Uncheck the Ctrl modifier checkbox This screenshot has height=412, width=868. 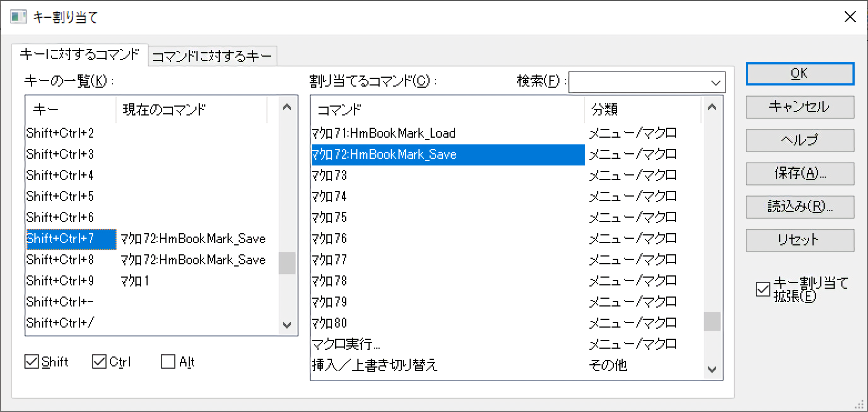click(99, 362)
